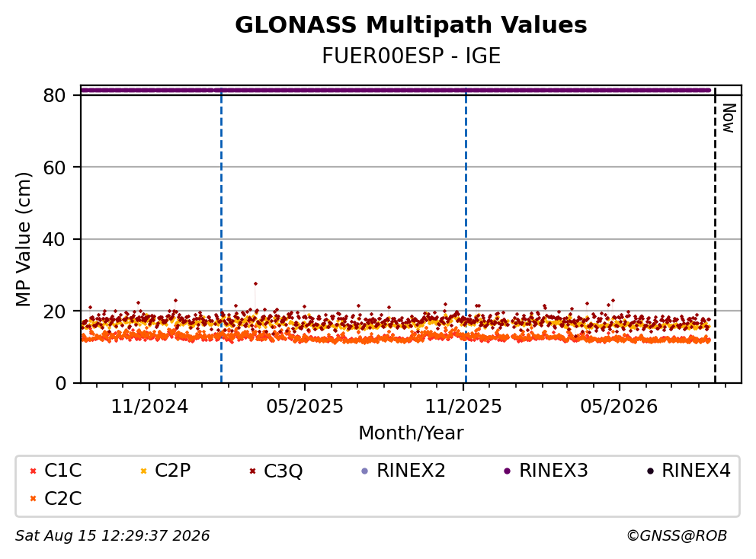The height and width of the screenshot is (559, 756).
Task: Click the FUER00ESP - IGE subtitle
Action: tap(411, 56)
